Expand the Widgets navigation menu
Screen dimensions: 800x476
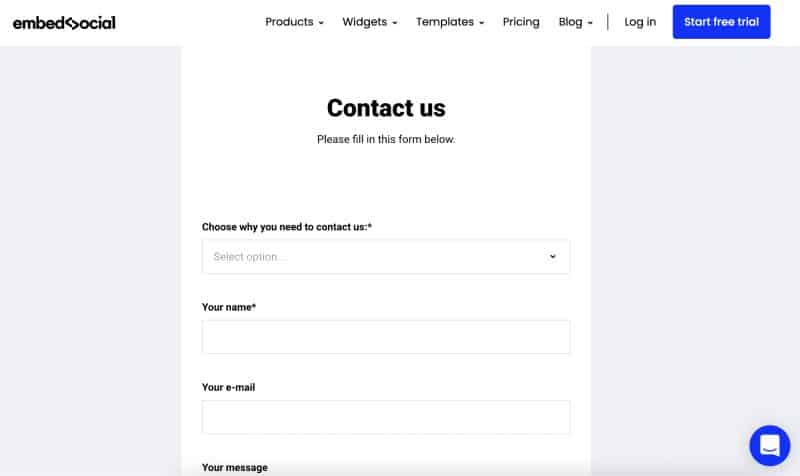click(369, 22)
